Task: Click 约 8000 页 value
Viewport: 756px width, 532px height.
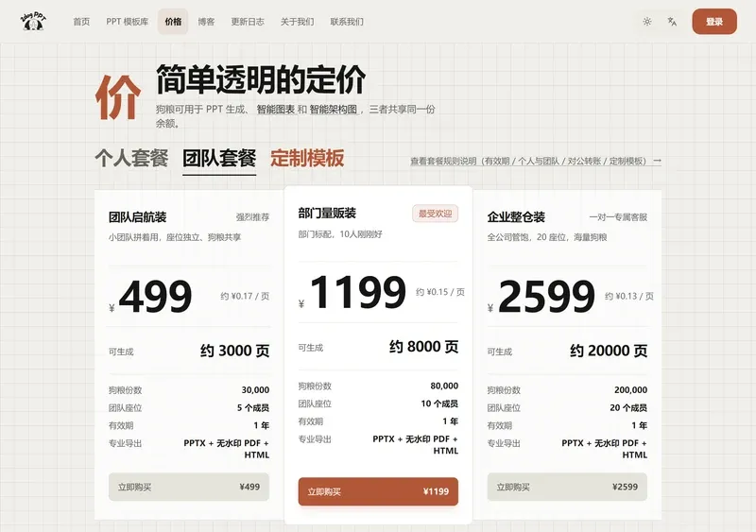Action: point(423,347)
